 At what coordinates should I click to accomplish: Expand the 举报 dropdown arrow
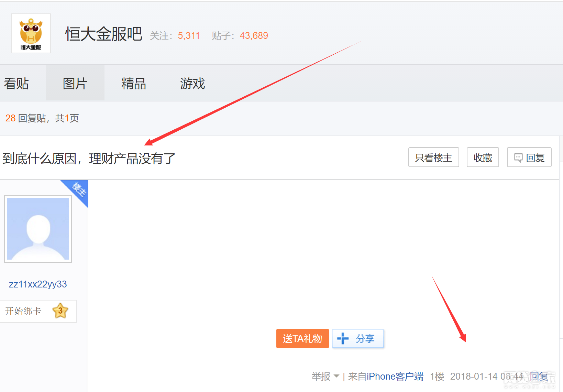pyautogui.click(x=336, y=376)
